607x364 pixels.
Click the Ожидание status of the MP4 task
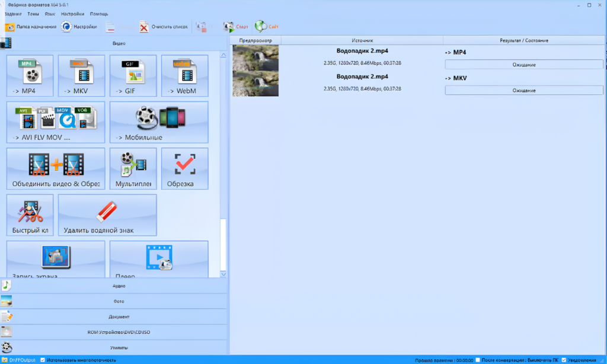[x=524, y=65]
